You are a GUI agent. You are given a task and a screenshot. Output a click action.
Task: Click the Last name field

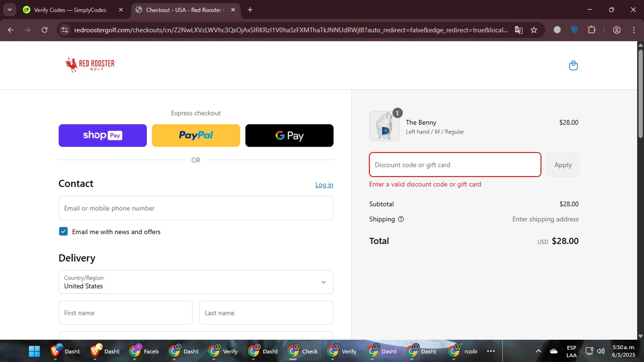(x=266, y=313)
